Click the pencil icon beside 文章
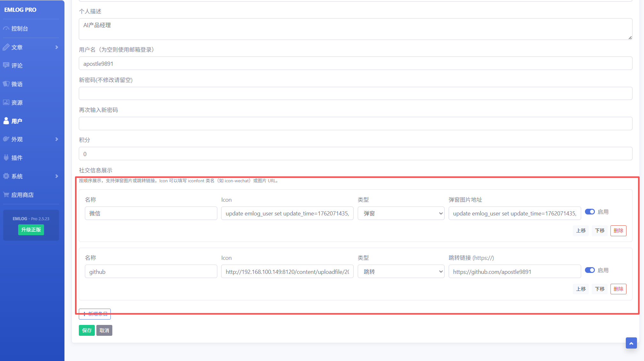The image size is (644, 361). (6, 47)
